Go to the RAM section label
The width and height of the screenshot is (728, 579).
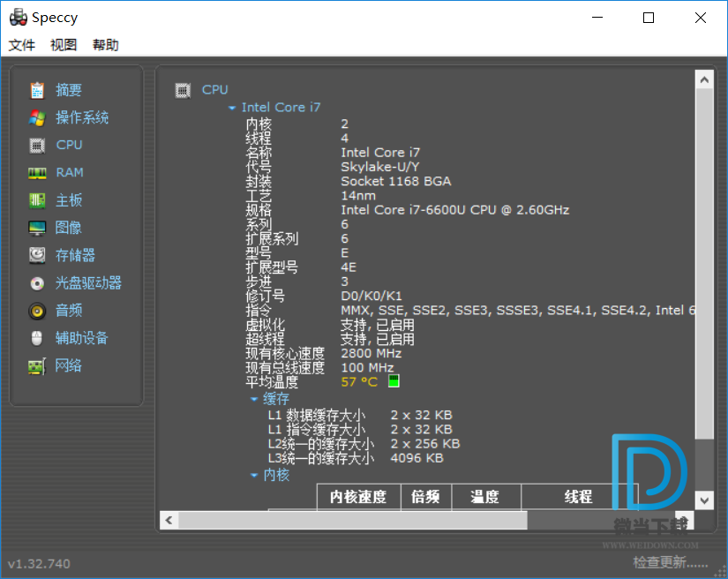pyautogui.click(x=70, y=173)
